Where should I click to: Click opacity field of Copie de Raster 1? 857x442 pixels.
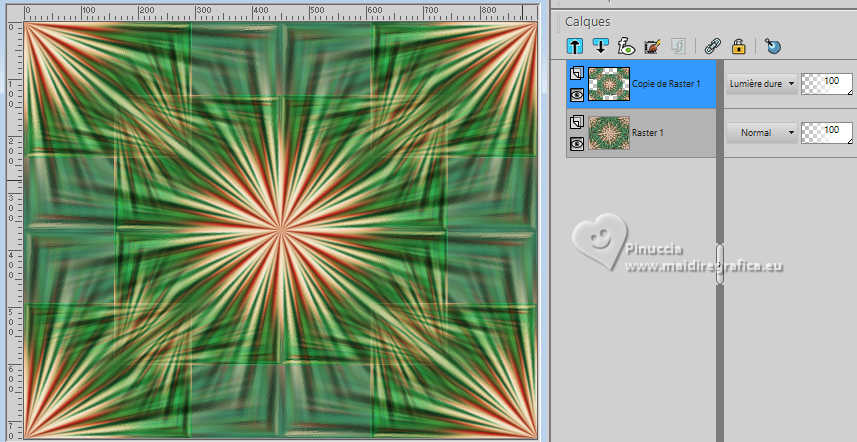[x=826, y=84]
